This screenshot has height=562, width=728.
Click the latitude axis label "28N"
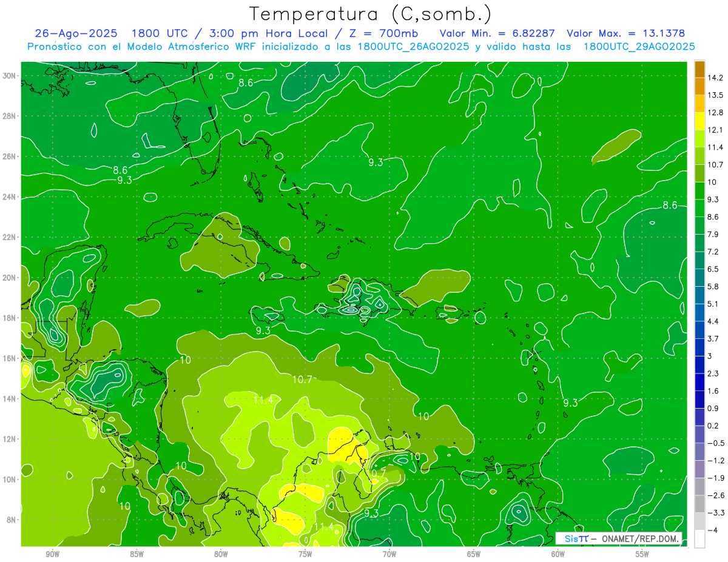[x=10, y=116]
